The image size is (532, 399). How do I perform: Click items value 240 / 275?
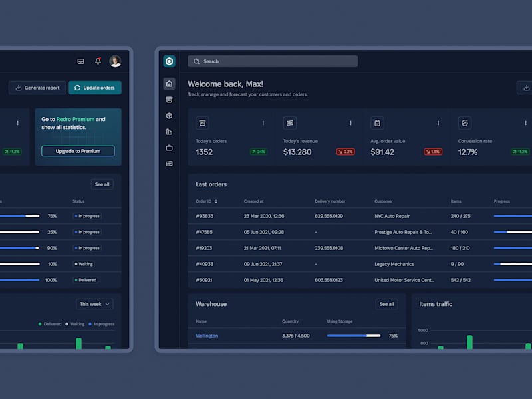pyautogui.click(x=460, y=216)
